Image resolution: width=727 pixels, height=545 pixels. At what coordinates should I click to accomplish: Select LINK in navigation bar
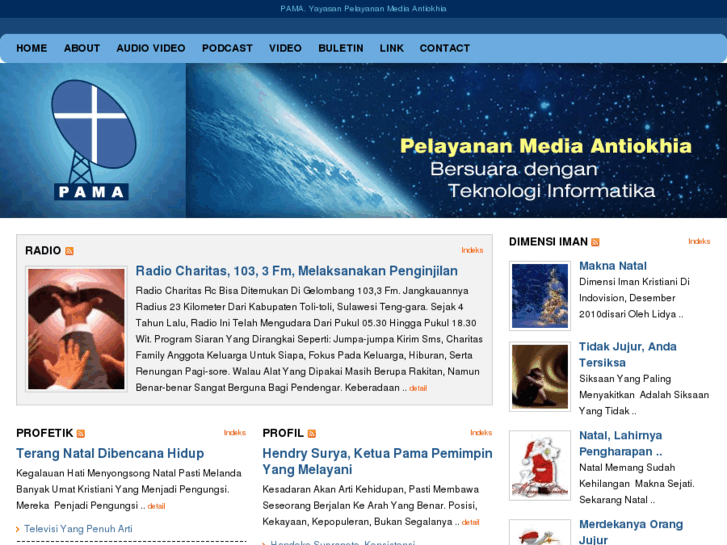click(392, 48)
